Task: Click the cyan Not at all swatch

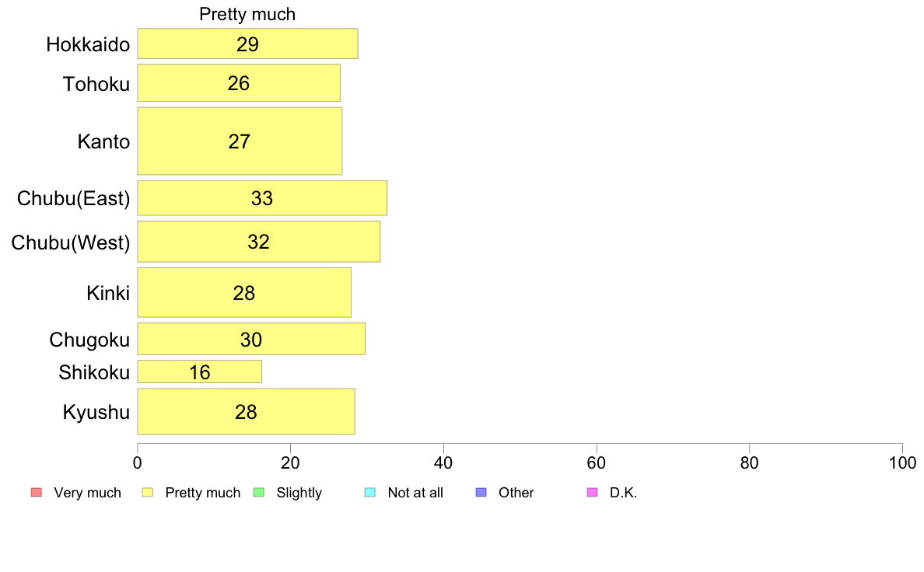Action: [x=370, y=493]
